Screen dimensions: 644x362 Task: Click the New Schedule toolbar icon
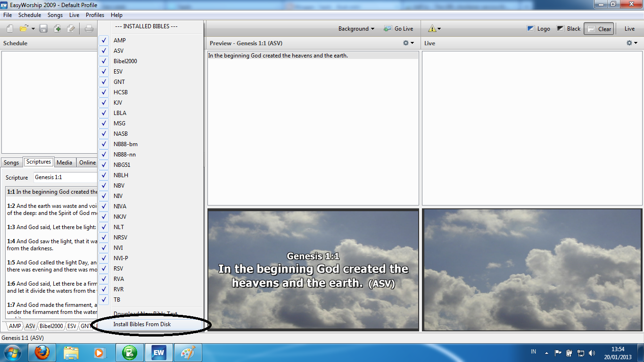10,29
